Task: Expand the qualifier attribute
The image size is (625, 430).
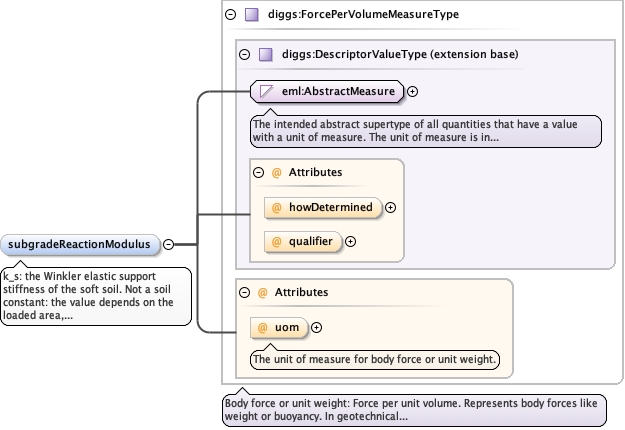Action: click(350, 242)
